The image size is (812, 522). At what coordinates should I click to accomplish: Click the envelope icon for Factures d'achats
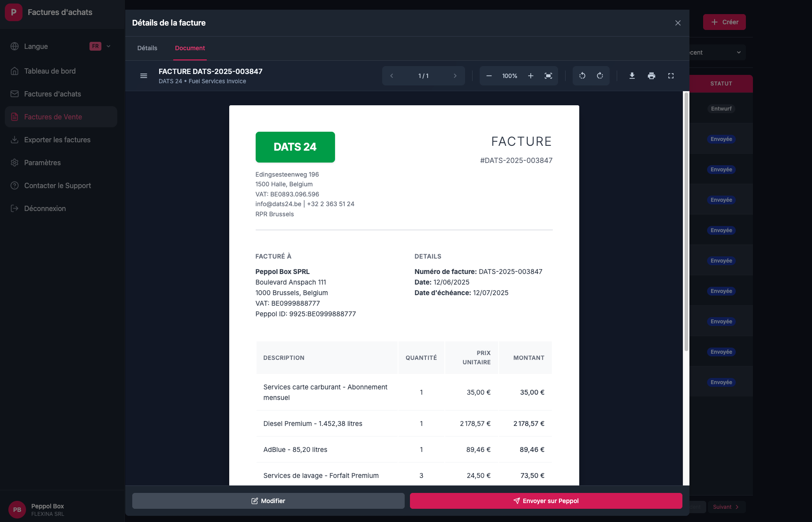pos(15,94)
